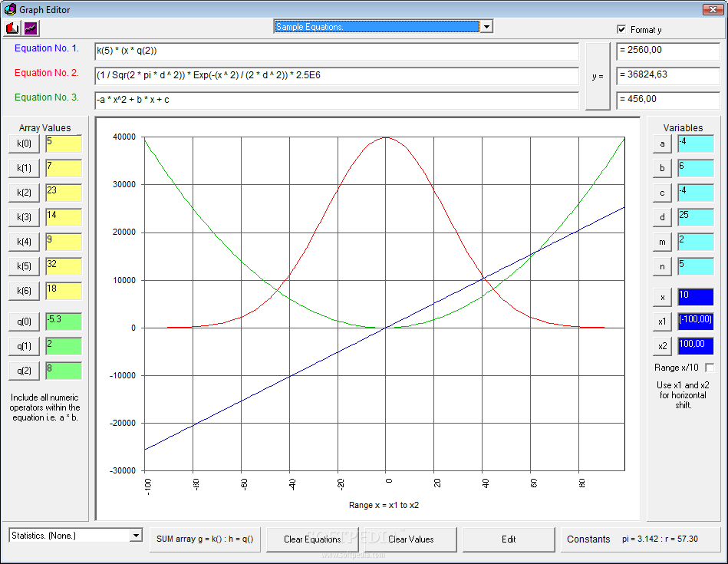Image resolution: width=728 pixels, height=564 pixels.
Task: Click the k(6) array button
Action: point(24,291)
